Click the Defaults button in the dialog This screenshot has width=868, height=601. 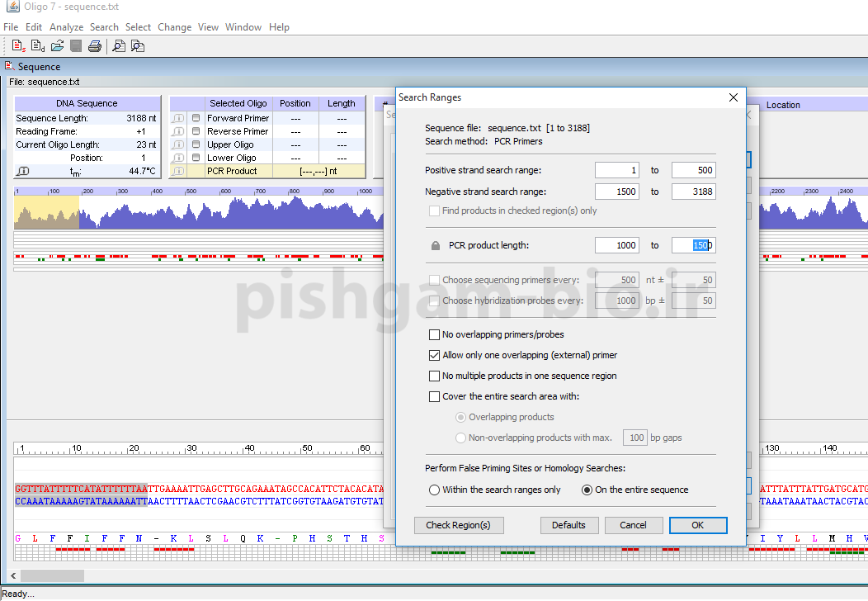(568, 525)
